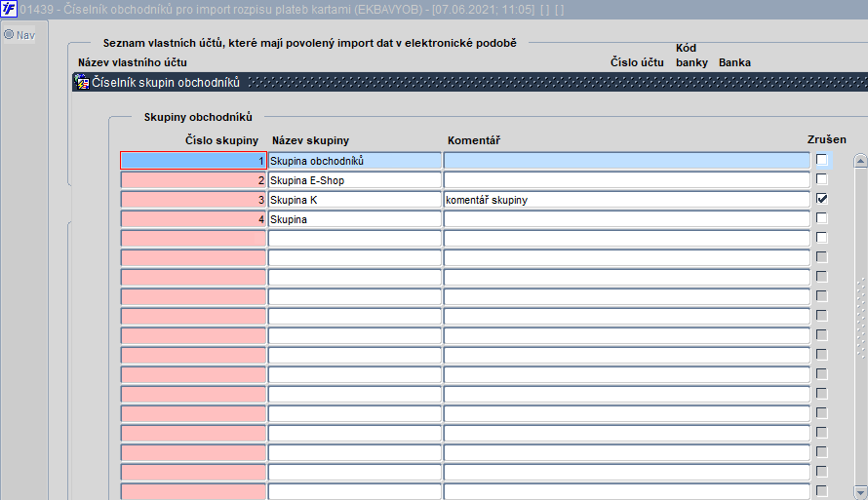Screen dimensions: 868x500
Task: Click the application logo icon in title bar
Action: pyautogui.click(x=9, y=9)
